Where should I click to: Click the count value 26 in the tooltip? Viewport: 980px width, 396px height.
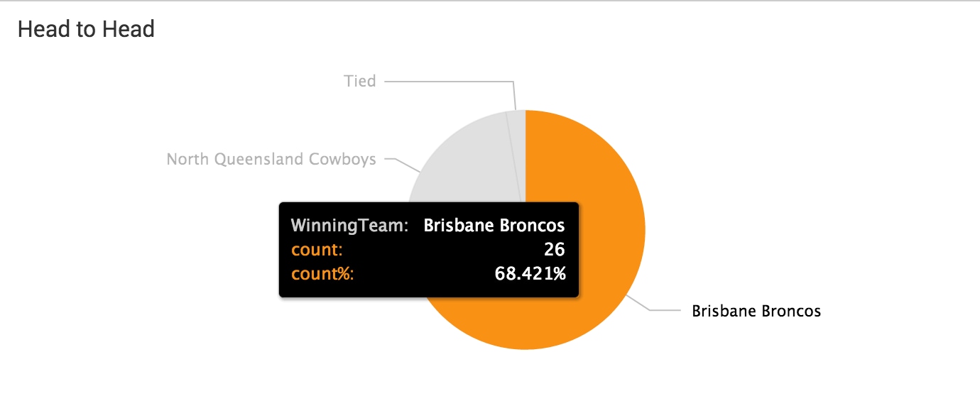click(x=554, y=250)
